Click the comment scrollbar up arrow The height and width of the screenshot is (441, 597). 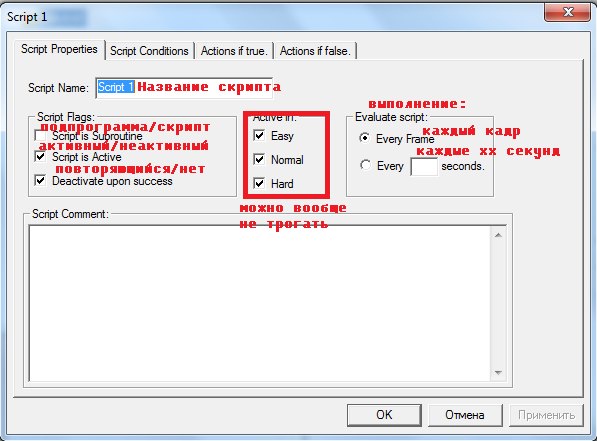click(498, 235)
